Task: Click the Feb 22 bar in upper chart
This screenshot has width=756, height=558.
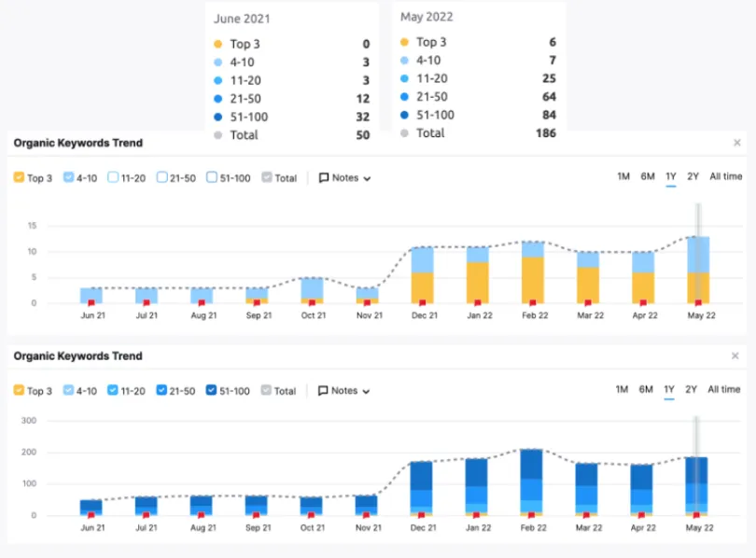Action: (x=533, y=272)
